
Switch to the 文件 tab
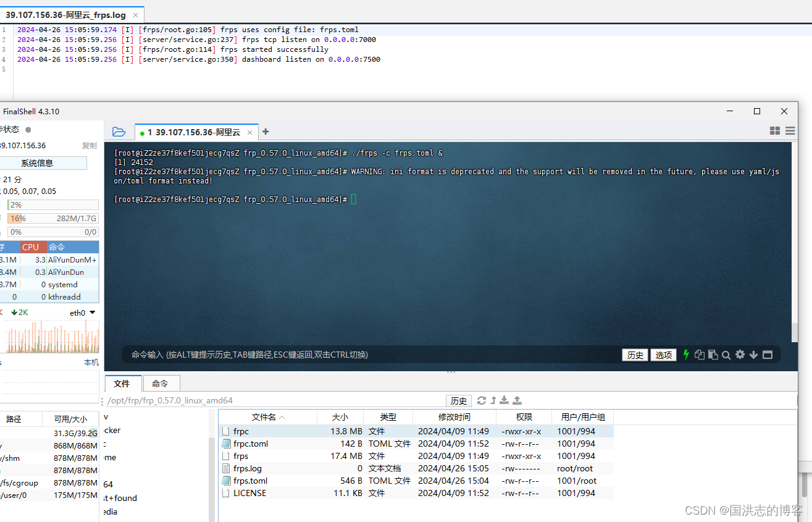[x=122, y=383]
